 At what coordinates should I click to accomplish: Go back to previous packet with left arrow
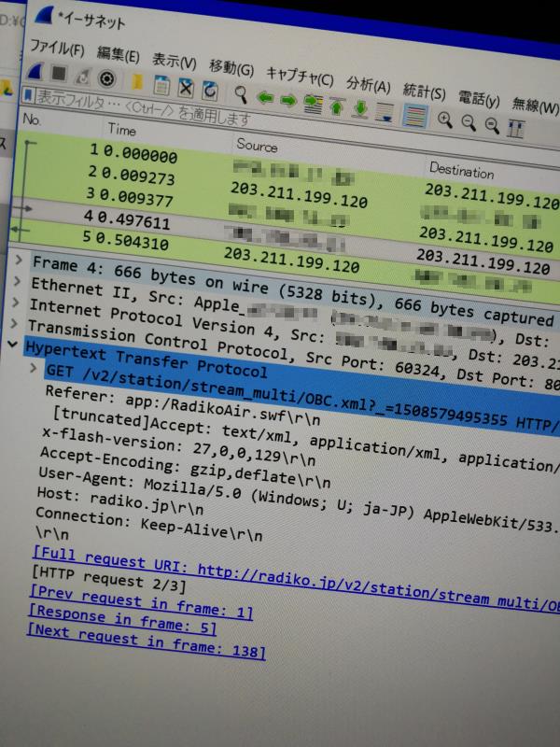tap(265, 98)
